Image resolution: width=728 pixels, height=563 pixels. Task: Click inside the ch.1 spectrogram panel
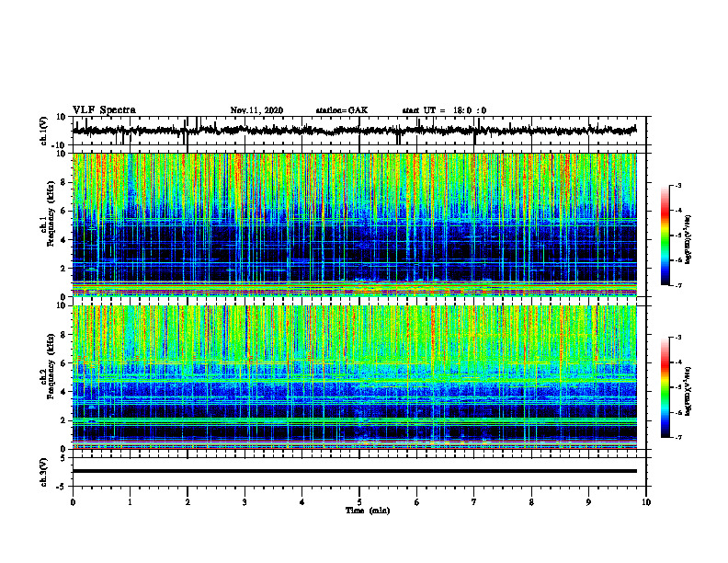point(354,224)
